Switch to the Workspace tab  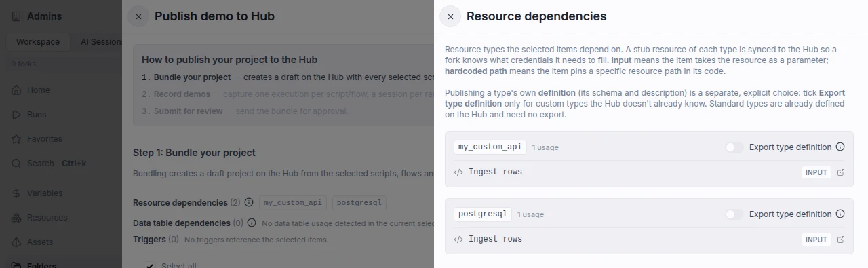[38, 42]
